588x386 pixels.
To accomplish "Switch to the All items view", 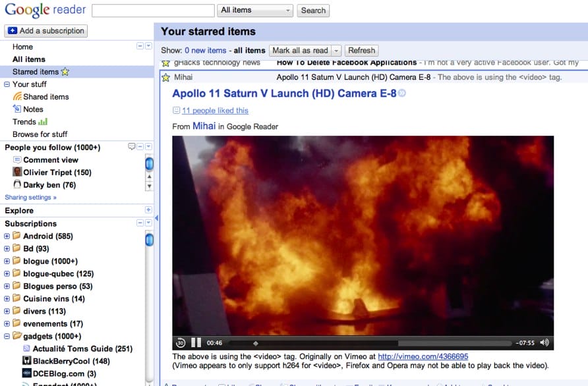I will [28, 59].
